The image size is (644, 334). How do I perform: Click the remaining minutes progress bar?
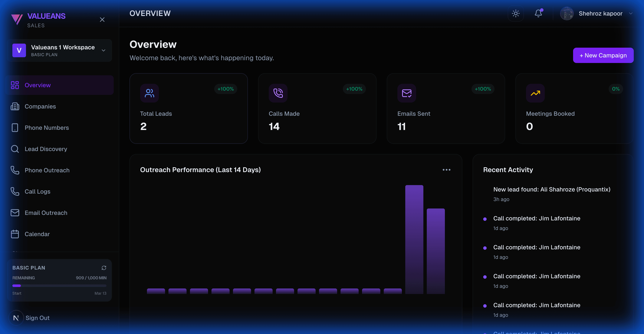point(59,285)
